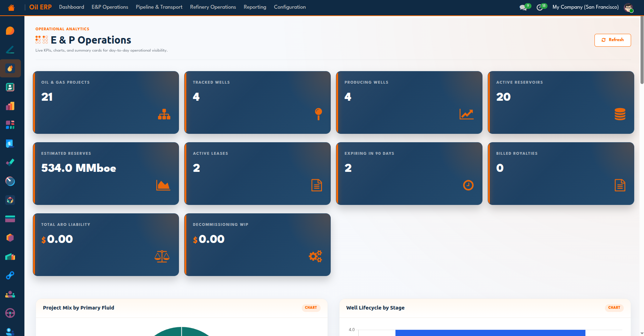Open the Pipeline & Transport menu
Screen dimensions: 644x336
[x=159, y=7]
